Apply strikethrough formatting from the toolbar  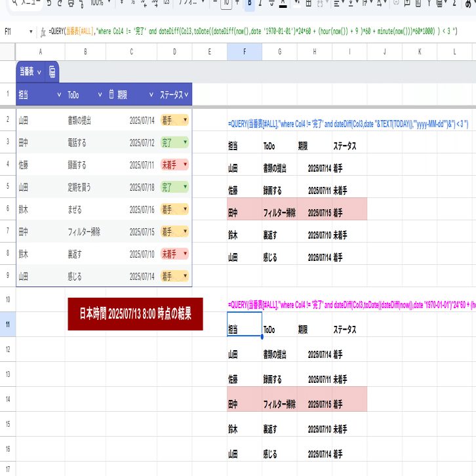[271, 4]
